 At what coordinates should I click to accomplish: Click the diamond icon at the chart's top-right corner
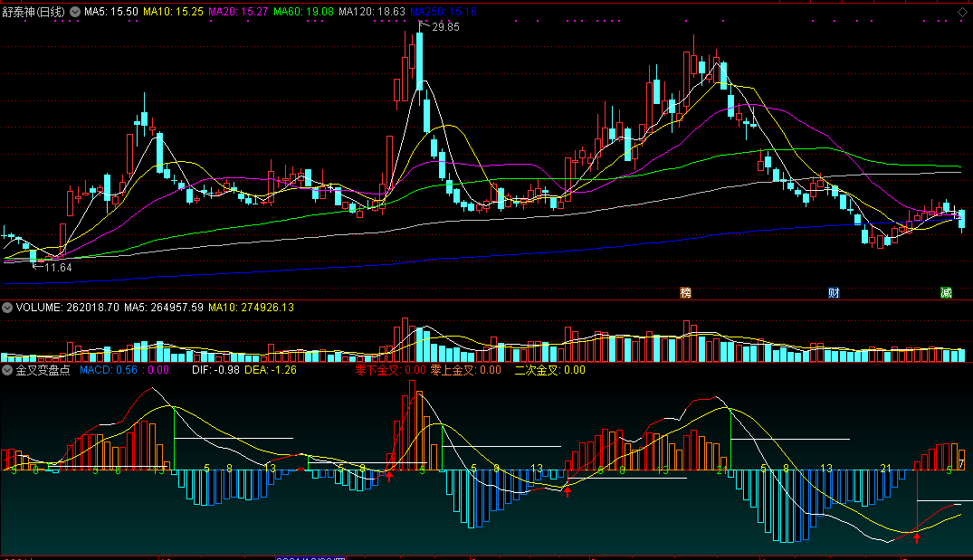962,12
